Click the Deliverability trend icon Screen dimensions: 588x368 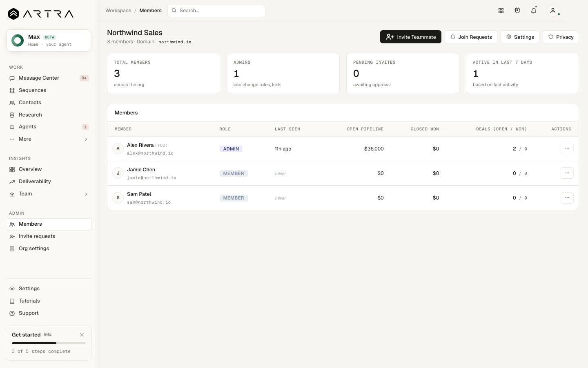click(x=12, y=182)
